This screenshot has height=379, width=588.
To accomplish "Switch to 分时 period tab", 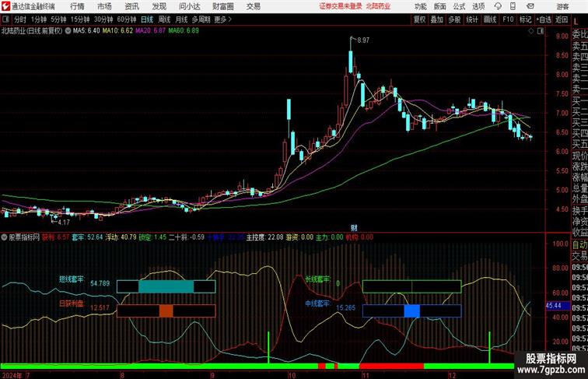I will 20,19.
